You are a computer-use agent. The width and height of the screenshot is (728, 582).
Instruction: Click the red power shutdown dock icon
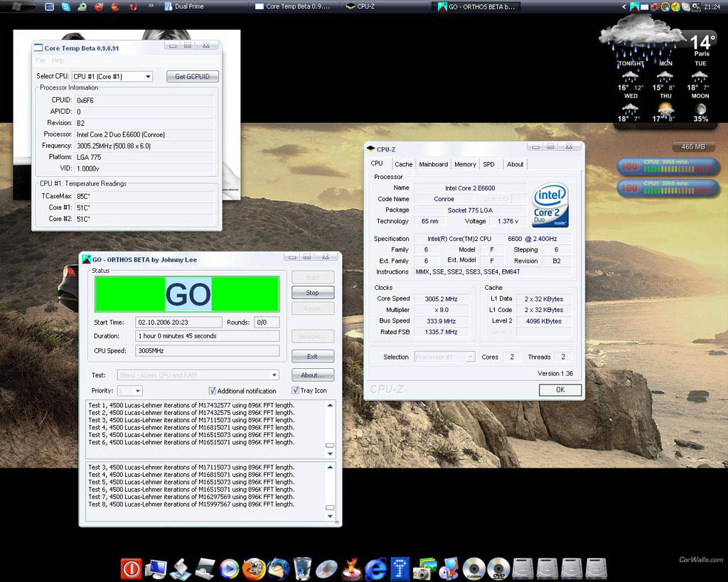pyautogui.click(x=132, y=568)
